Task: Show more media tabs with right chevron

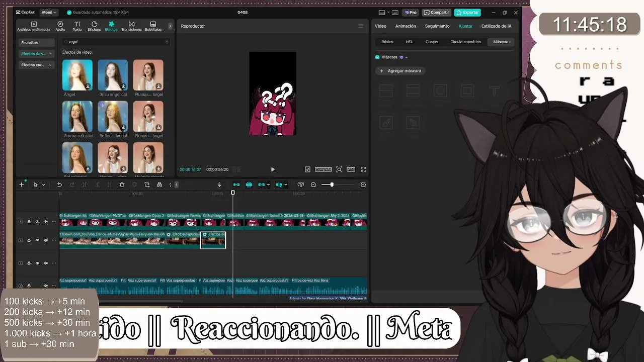Action: [x=170, y=26]
